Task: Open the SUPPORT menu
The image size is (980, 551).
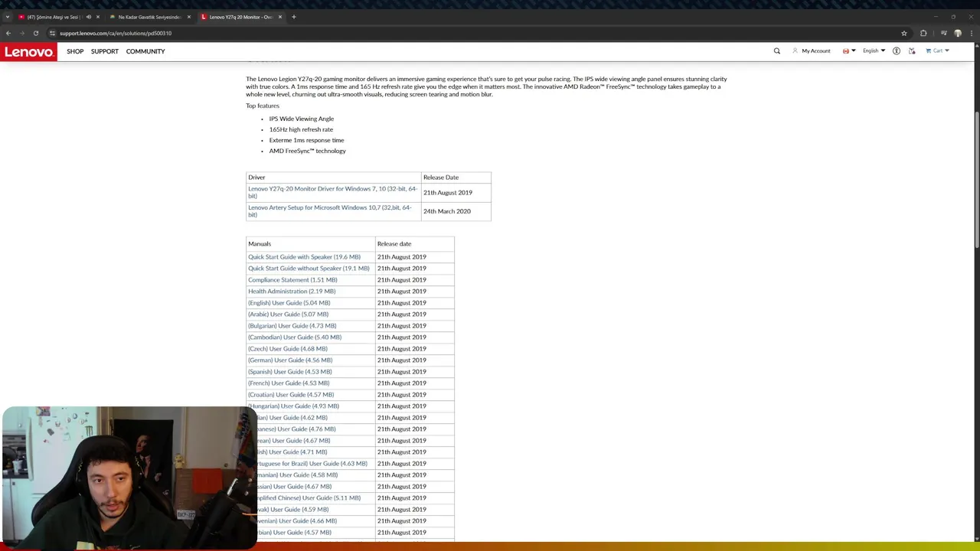Action: pos(105,51)
